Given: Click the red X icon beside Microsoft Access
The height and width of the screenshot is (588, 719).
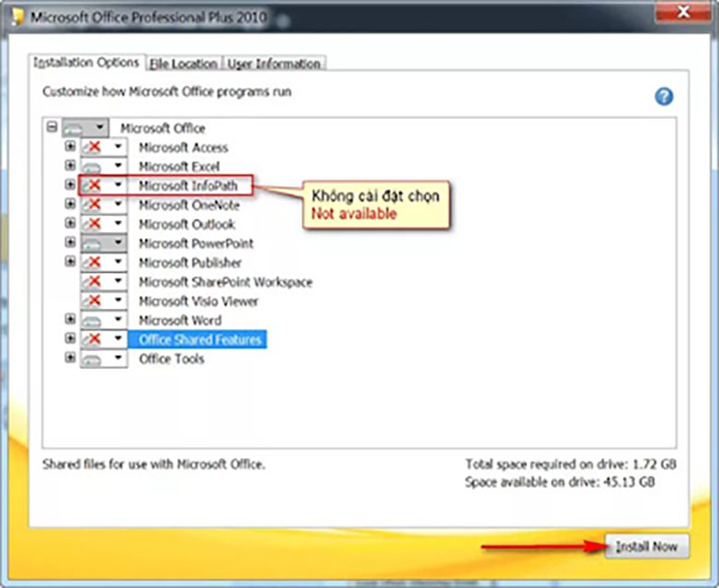Looking at the screenshot, I should point(93,147).
